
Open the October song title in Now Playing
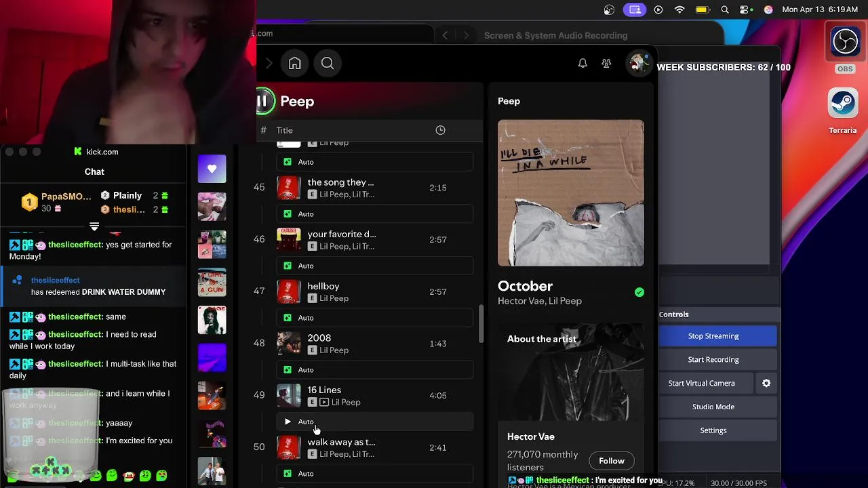(525, 286)
